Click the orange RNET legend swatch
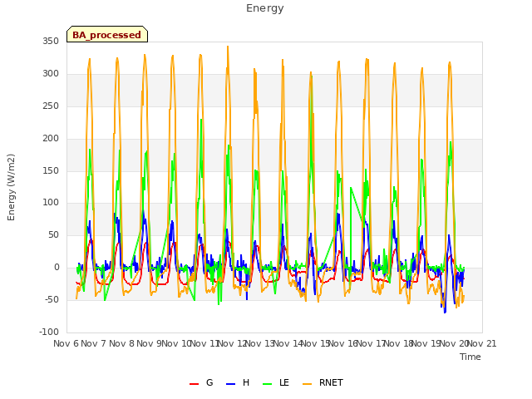 307,384
